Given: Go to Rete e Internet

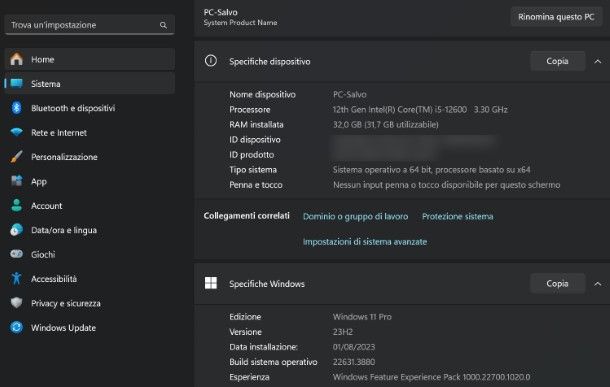Looking at the screenshot, I should point(89,132).
